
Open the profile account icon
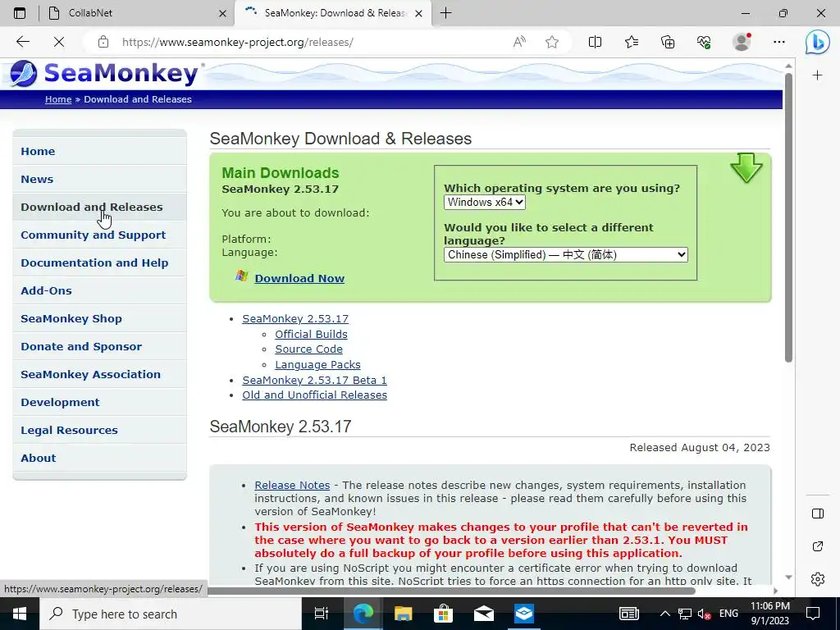742,42
